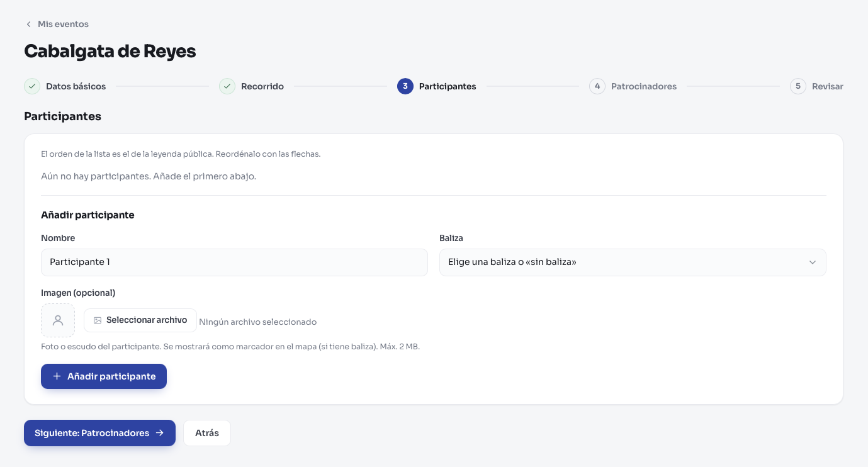The width and height of the screenshot is (868, 467).
Task: Expand the Elige una baliza selector
Action: 633,262
